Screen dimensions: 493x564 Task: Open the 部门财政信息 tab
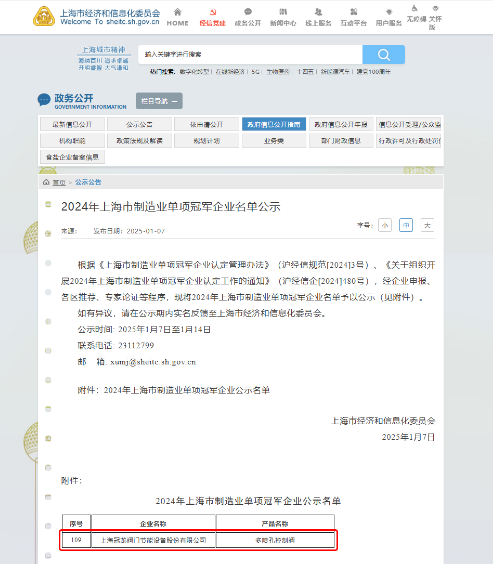(x=341, y=141)
